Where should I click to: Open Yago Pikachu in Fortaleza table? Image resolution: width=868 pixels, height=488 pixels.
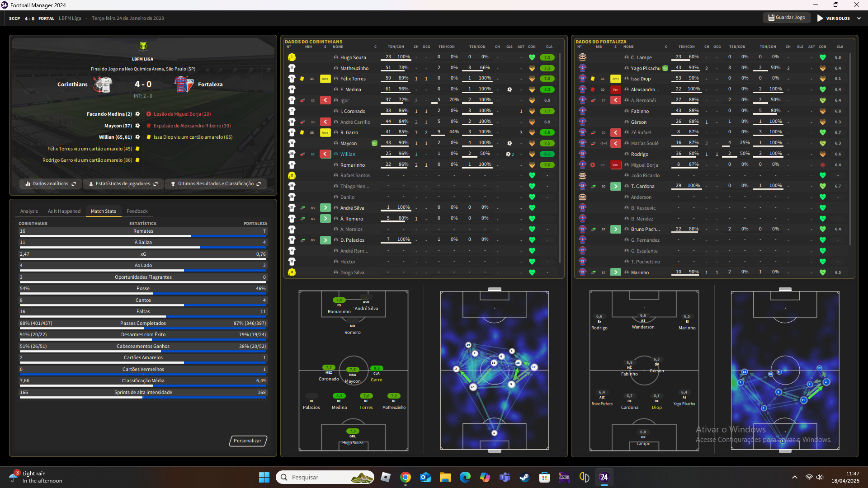[x=645, y=68]
